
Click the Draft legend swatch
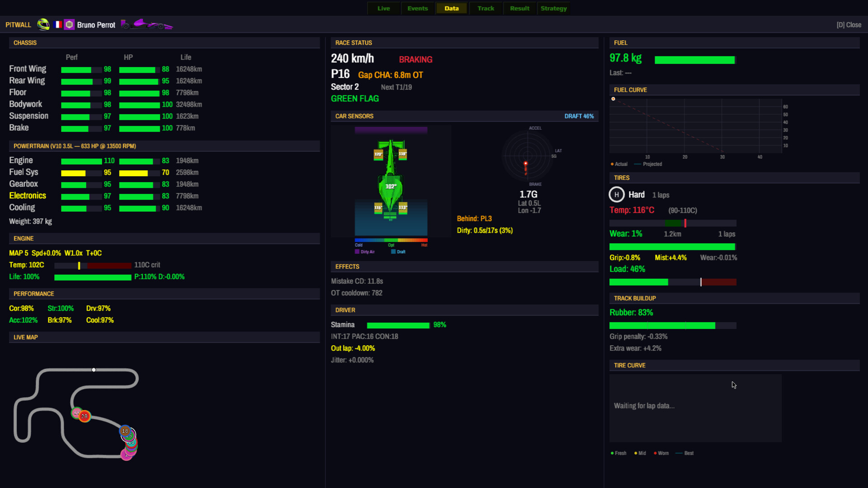(x=393, y=252)
